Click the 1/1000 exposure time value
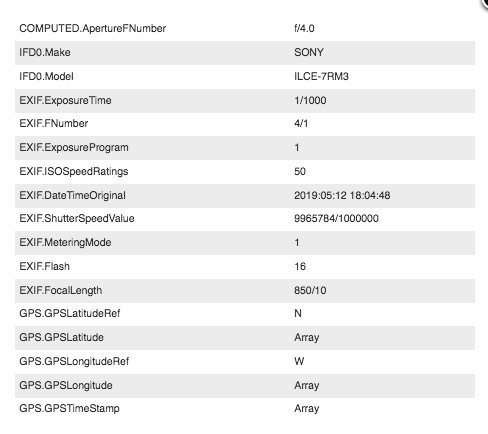Viewport: 488px width, 434px height. [x=310, y=101]
